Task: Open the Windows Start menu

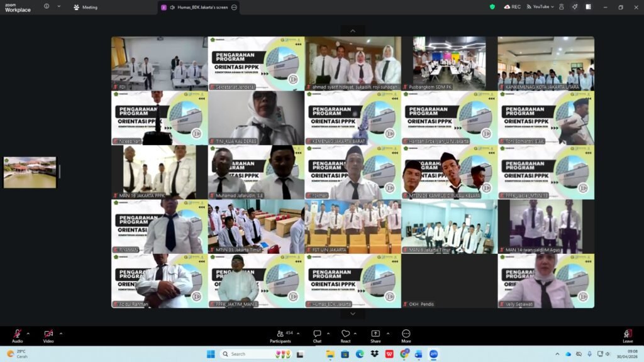Action: pyautogui.click(x=211, y=354)
